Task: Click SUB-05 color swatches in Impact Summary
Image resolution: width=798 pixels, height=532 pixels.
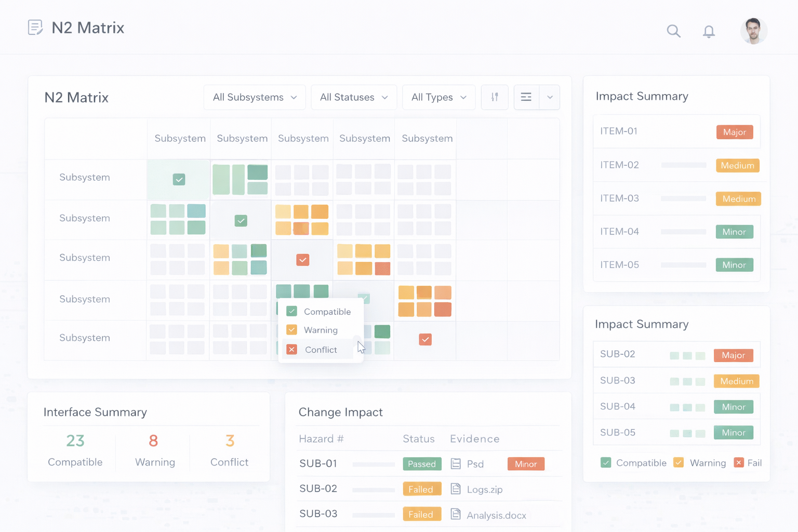Action: (x=687, y=433)
